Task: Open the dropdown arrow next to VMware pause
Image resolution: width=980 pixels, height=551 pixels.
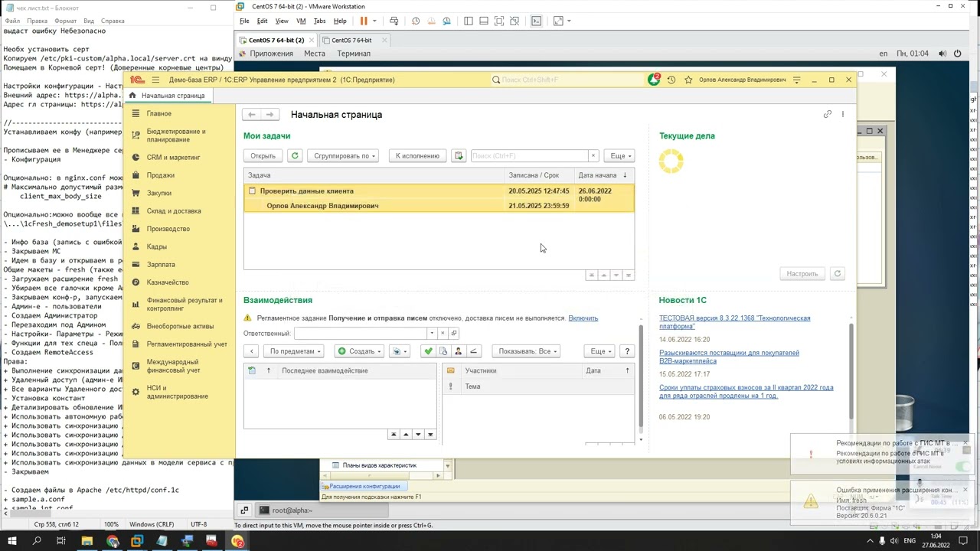Action: pyautogui.click(x=374, y=21)
